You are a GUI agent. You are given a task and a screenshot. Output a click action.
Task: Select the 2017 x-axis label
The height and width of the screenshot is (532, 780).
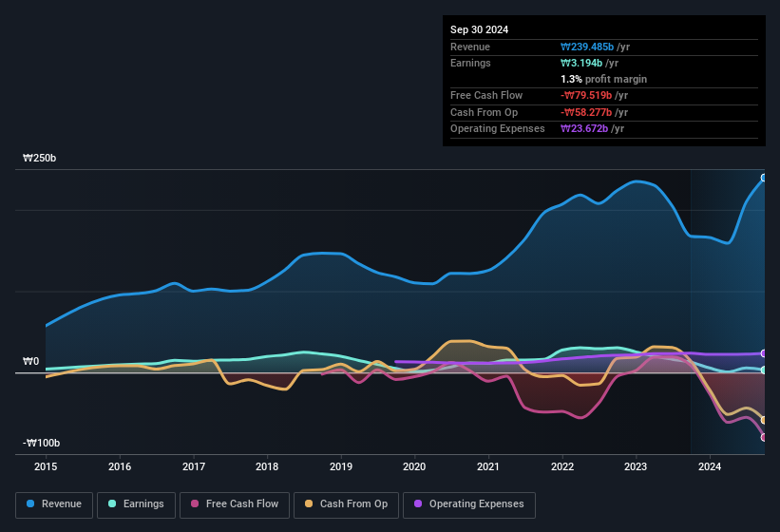pyautogui.click(x=194, y=466)
